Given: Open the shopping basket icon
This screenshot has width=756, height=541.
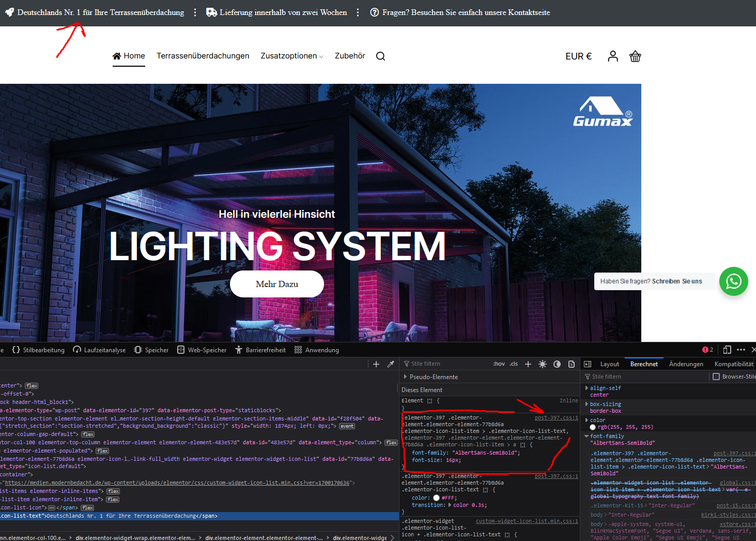Looking at the screenshot, I should tap(635, 56).
